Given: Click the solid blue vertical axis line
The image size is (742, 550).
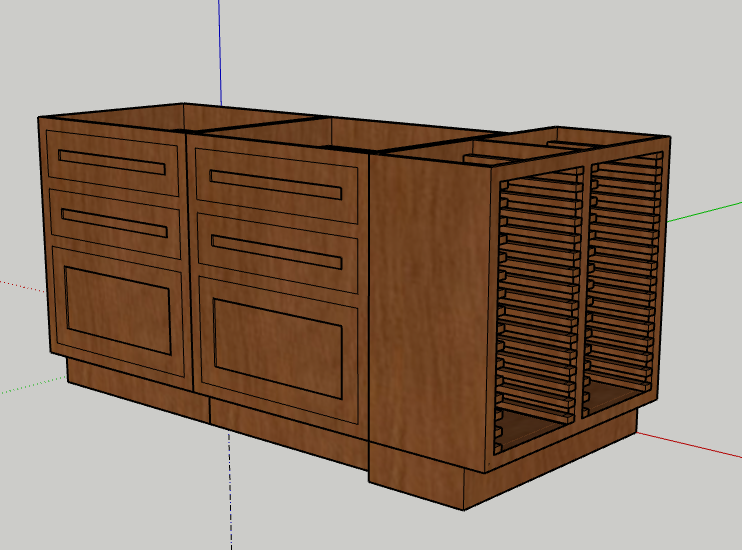Looking at the screenshot, I should tap(218, 50).
